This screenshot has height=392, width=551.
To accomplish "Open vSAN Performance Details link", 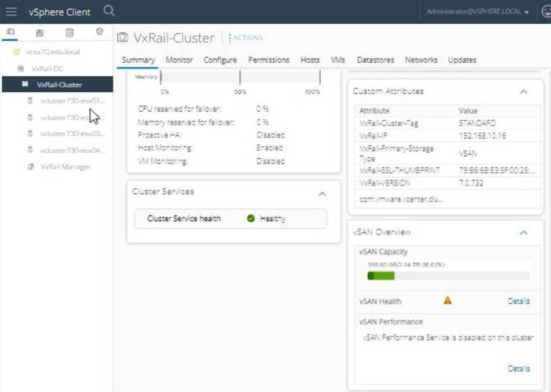I will tap(519, 368).
